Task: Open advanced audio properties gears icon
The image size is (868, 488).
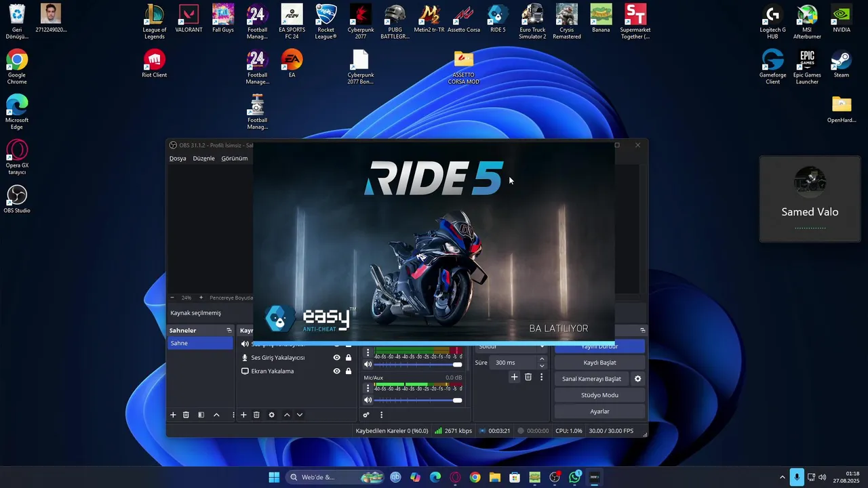Action: pos(366,415)
